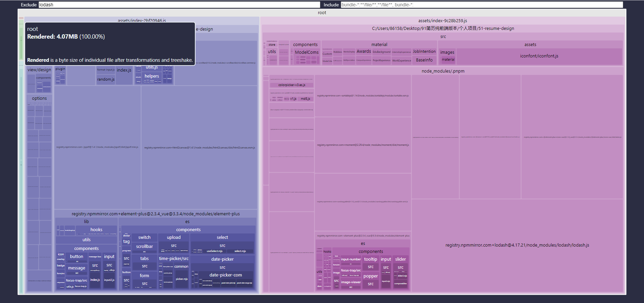The image size is (644, 303).
Task: Click the element-plus icons-vue index.js block
Action: click(572, 137)
